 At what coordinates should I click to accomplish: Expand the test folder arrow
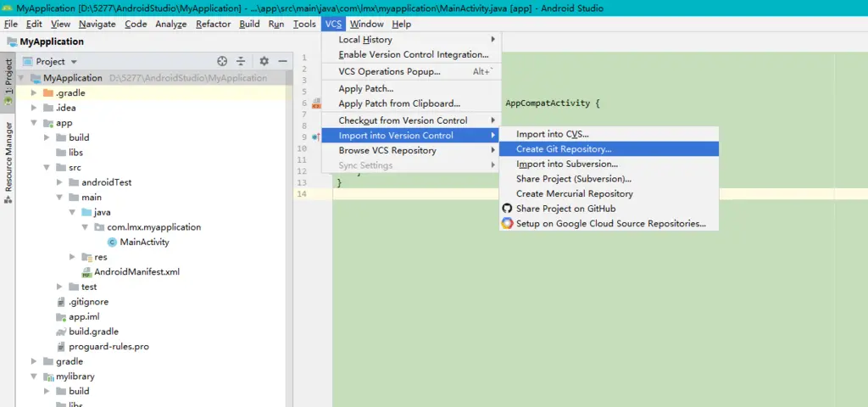(x=60, y=287)
